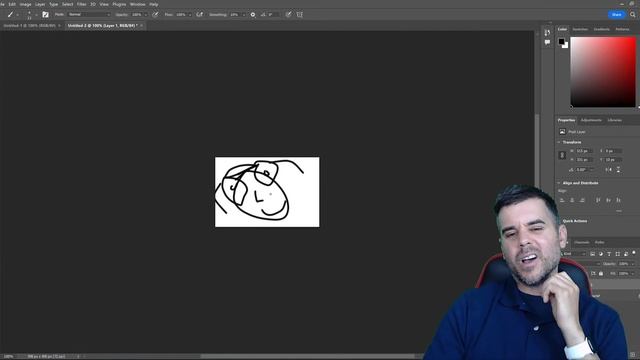Switch to the Libraries tab
The height and width of the screenshot is (360, 640).
coord(615,120)
